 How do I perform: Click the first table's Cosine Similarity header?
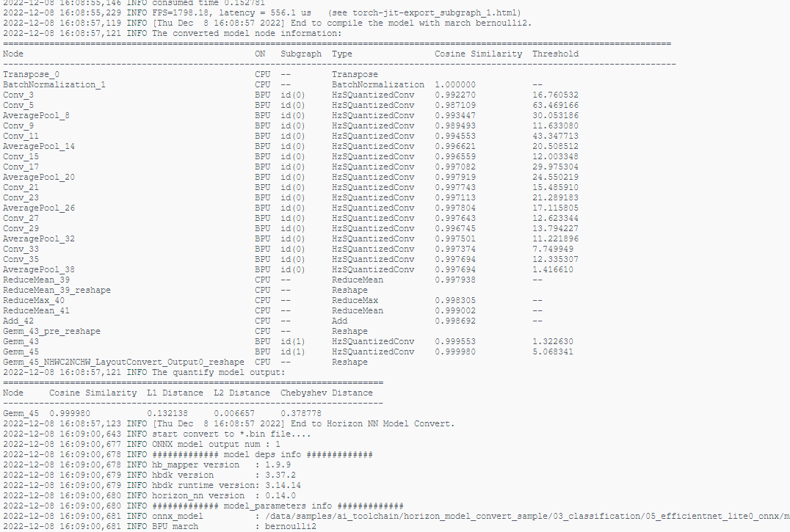pyautogui.click(x=478, y=54)
